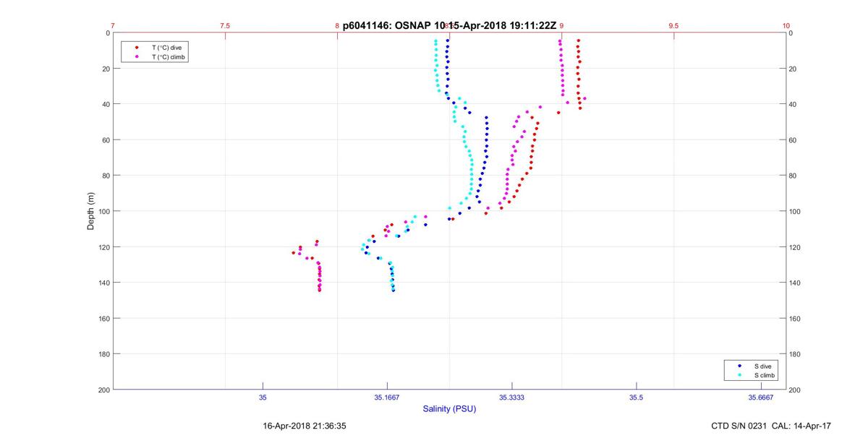
Task: Click the red temperature tick label "9.5"
Action: point(674,25)
